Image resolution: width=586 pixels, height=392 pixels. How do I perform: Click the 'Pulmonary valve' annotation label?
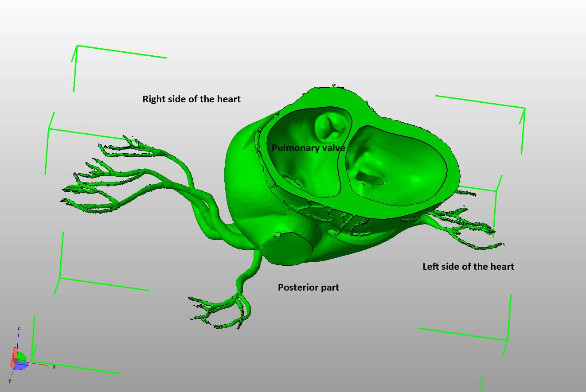pos(309,147)
